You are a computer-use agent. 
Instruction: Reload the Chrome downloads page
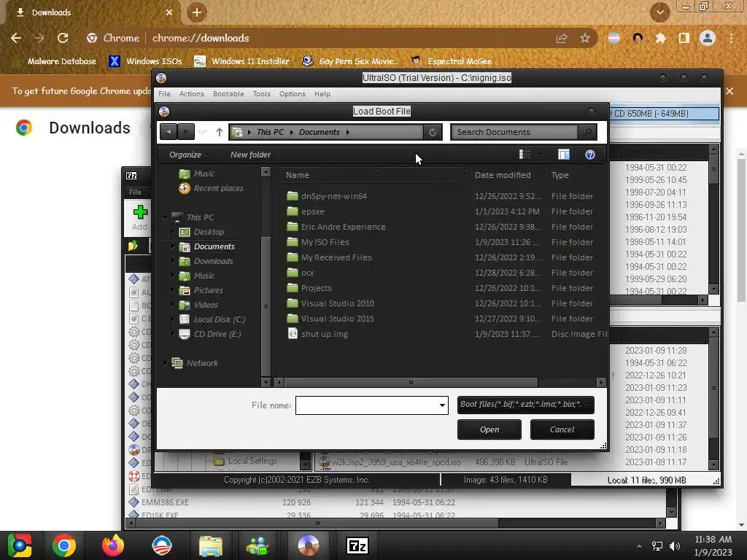(x=63, y=38)
